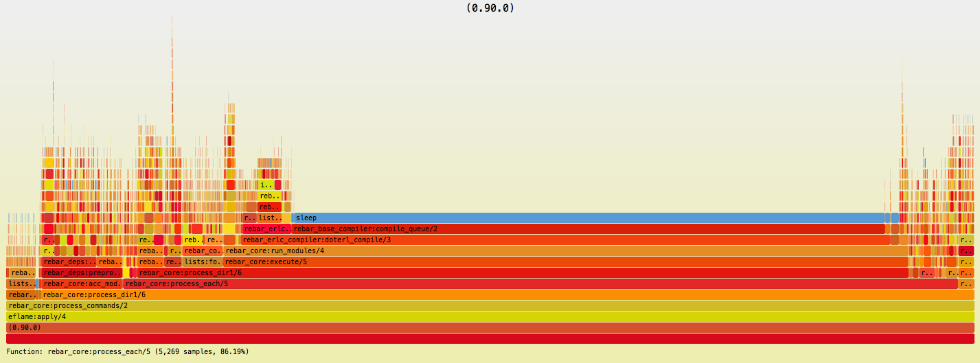This screenshot has height=363, width=980.
Task: Click the lists.. frame at far left
Action: pyautogui.click(x=21, y=283)
